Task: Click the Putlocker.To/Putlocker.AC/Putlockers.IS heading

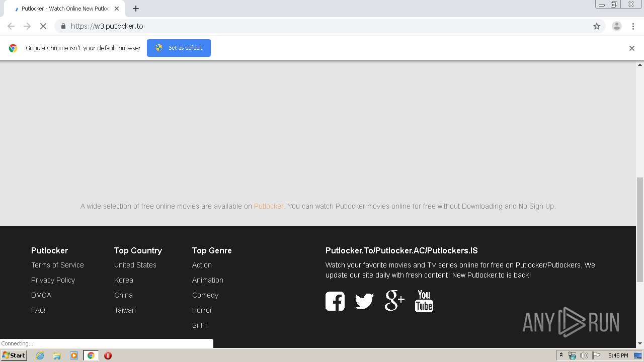Action: tap(401, 250)
